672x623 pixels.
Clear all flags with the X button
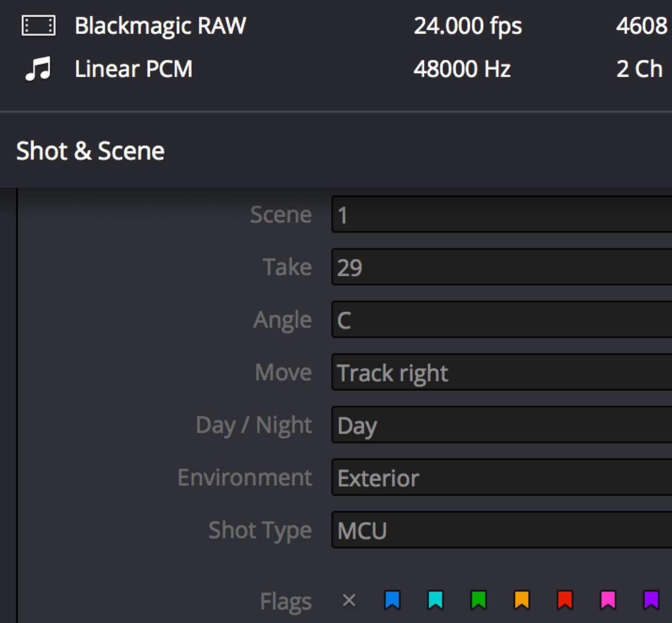click(348, 600)
